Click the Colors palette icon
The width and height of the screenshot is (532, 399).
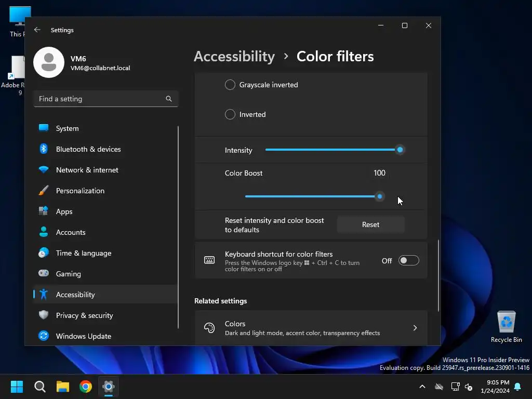[209, 328]
